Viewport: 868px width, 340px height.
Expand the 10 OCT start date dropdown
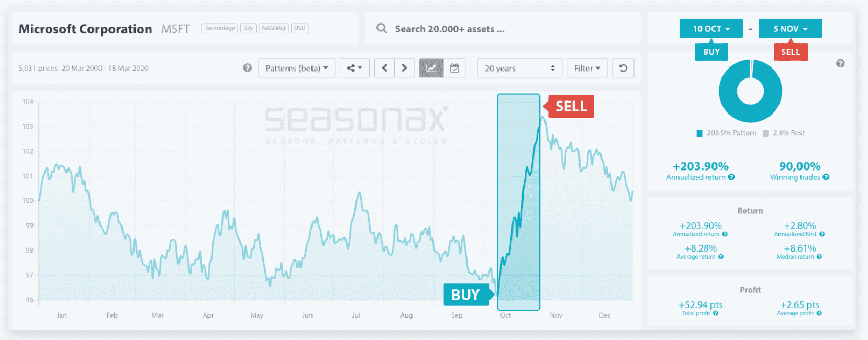click(711, 29)
